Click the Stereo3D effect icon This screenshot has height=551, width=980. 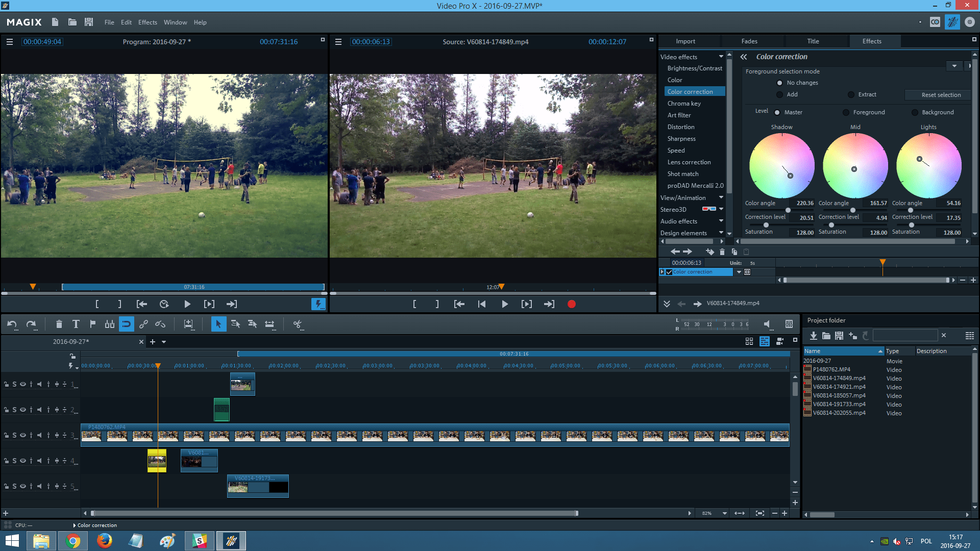click(x=709, y=209)
